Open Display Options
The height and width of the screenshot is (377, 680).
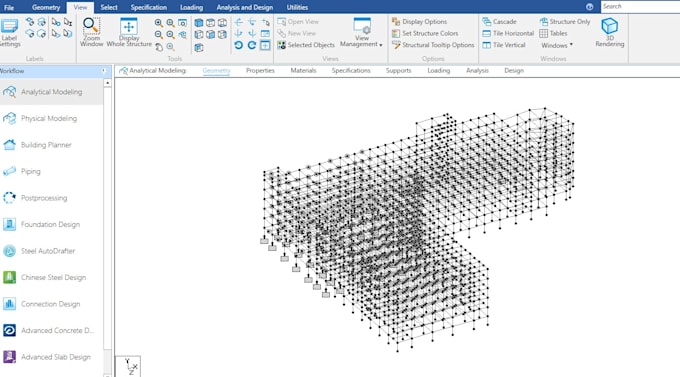coord(419,22)
